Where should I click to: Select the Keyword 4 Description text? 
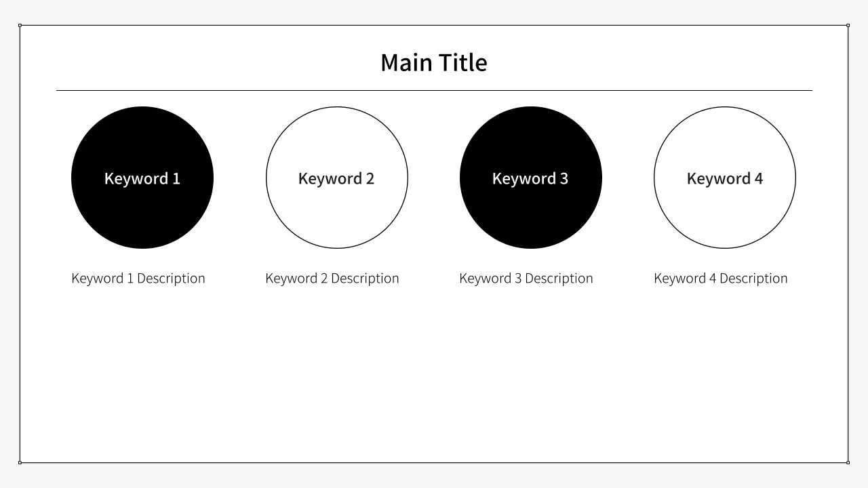tap(721, 279)
